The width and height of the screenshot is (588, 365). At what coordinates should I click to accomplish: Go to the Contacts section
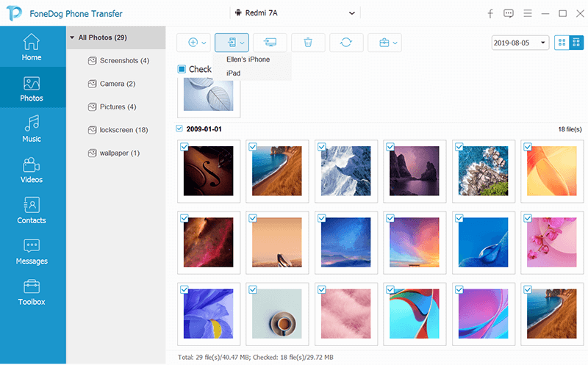click(x=32, y=210)
